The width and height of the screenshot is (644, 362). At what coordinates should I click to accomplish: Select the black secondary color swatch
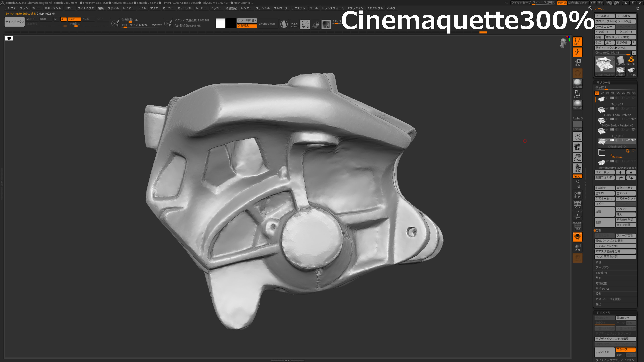231,23
